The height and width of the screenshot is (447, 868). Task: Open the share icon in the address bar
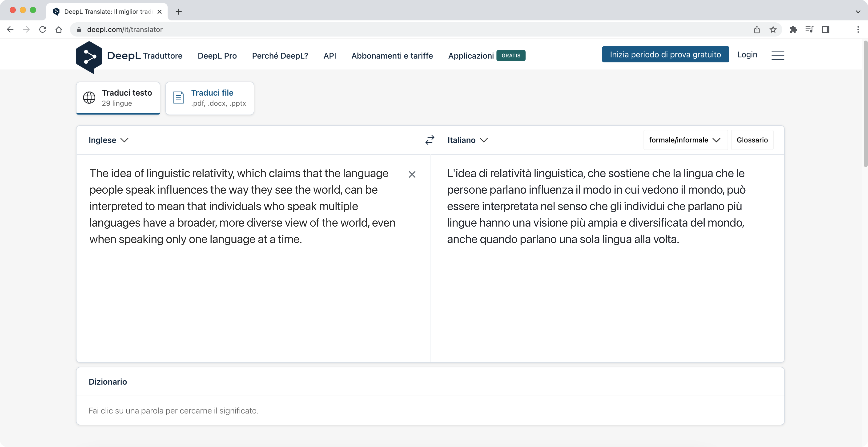point(757,29)
